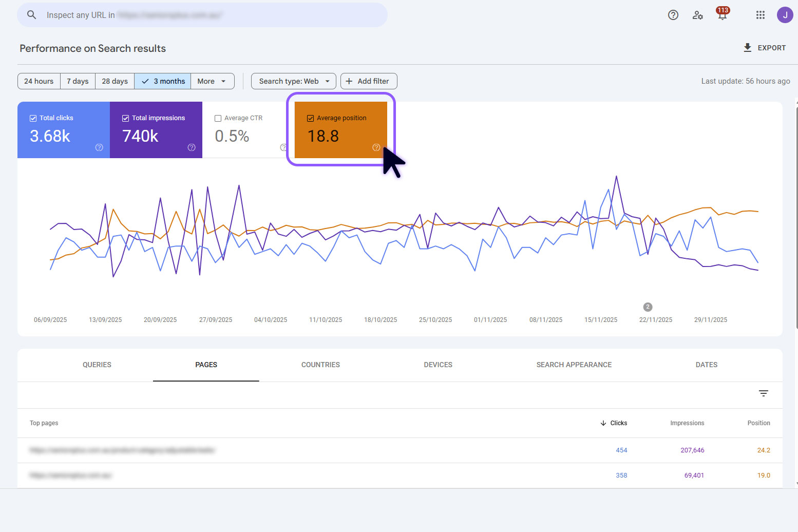Switch to the Queries tab

pos(97,365)
